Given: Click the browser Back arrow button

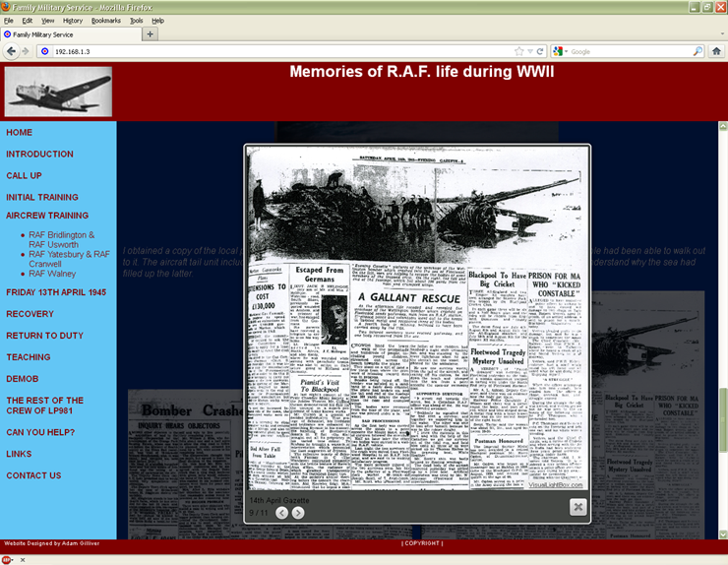Looking at the screenshot, I should (x=11, y=51).
